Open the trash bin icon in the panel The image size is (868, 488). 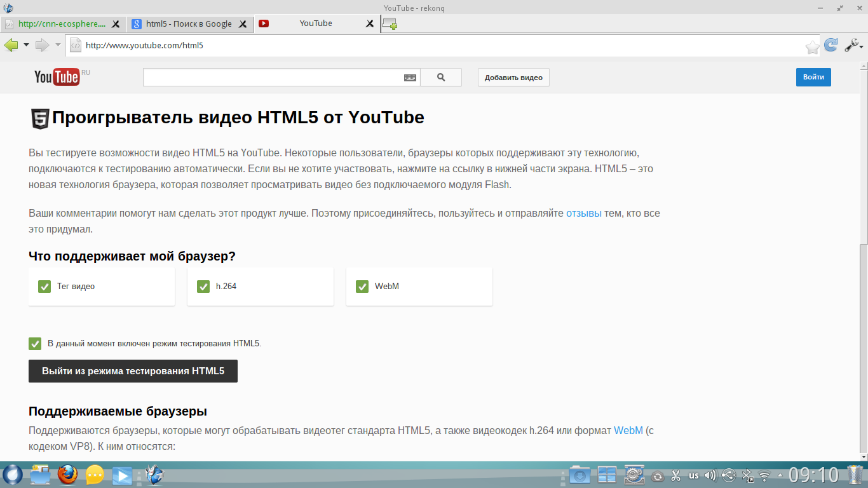(855, 475)
